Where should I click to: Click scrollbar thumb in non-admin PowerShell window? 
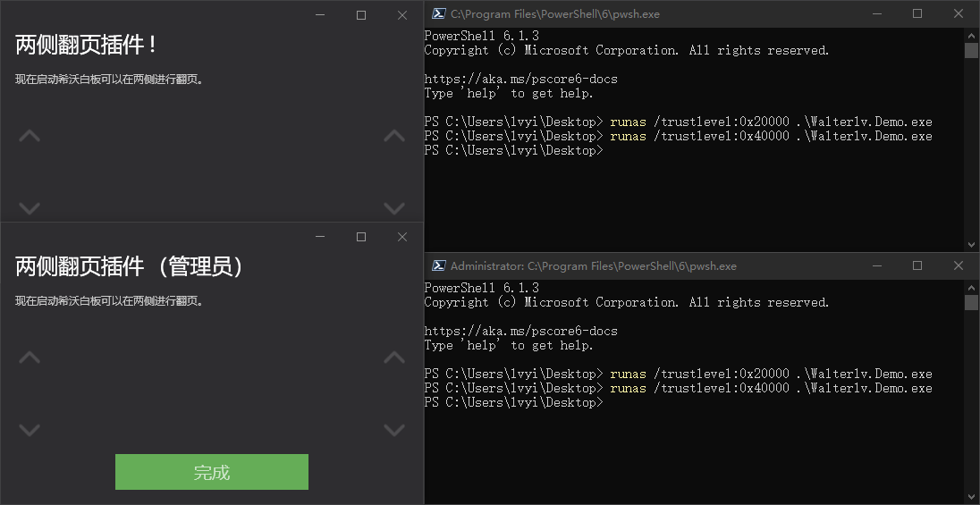(x=971, y=50)
